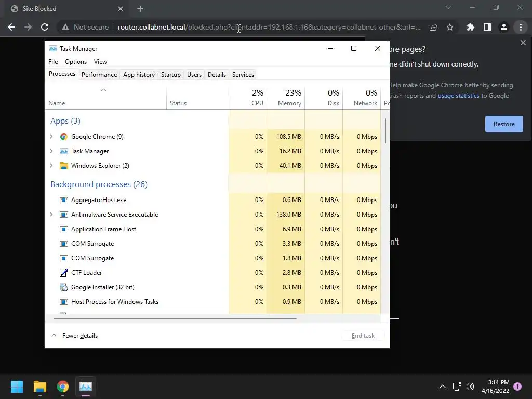Bookmark this page with the star icon
Image resolution: width=532 pixels, height=399 pixels.
[x=450, y=27]
